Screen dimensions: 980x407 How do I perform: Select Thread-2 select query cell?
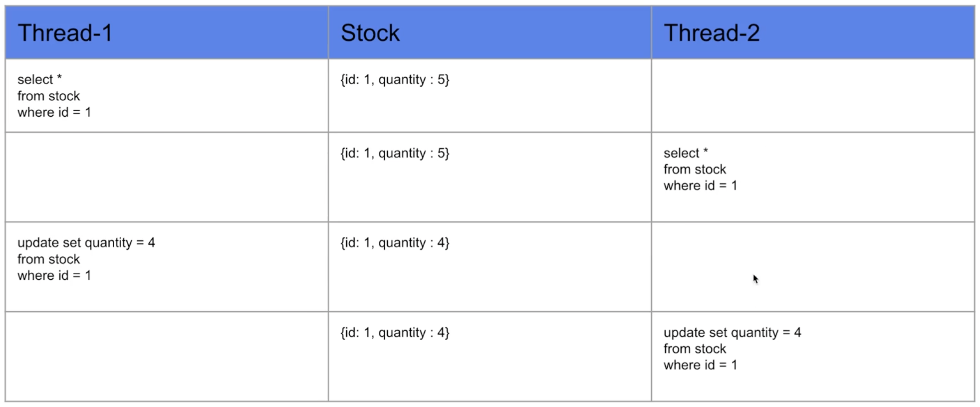[813, 177]
